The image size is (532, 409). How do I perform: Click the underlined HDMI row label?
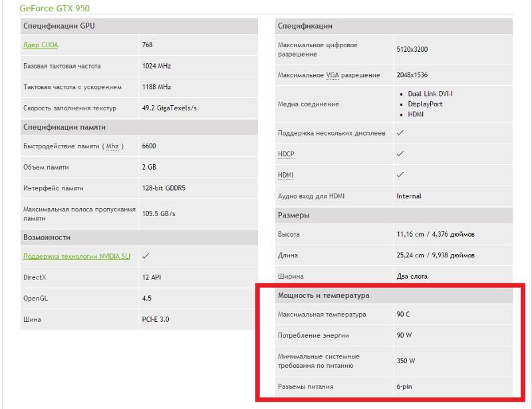pyautogui.click(x=286, y=175)
